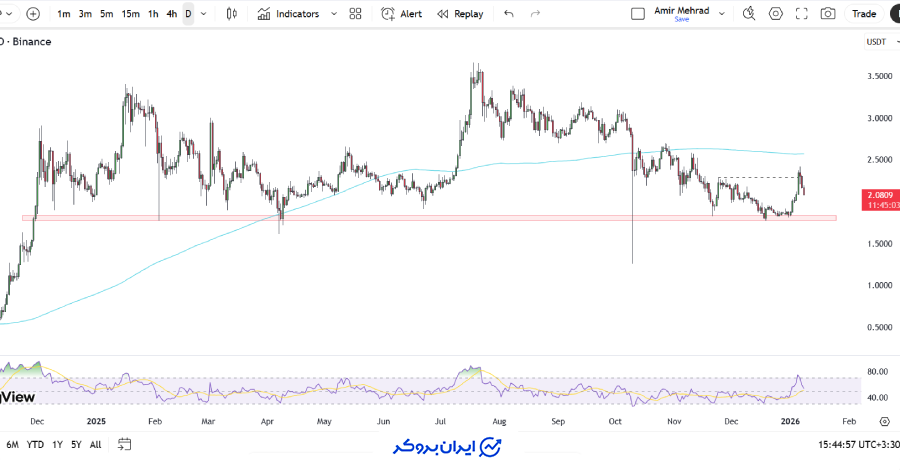Open chart settings hexagon icon

click(x=776, y=14)
